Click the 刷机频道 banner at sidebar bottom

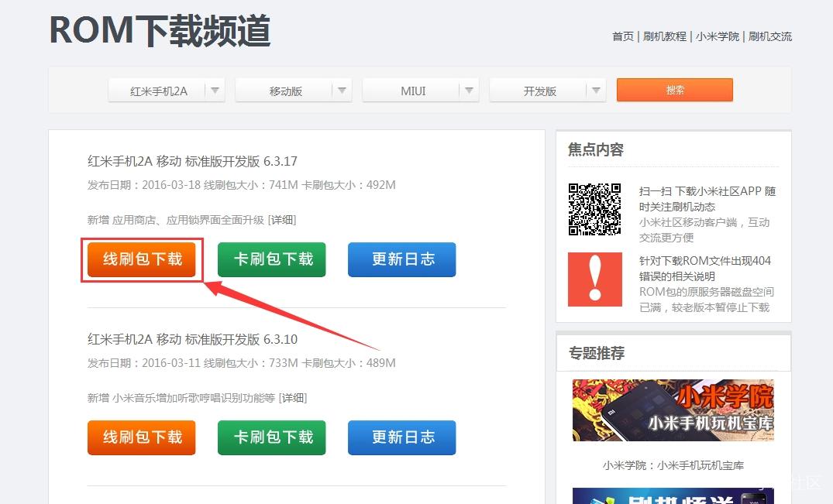point(673,495)
